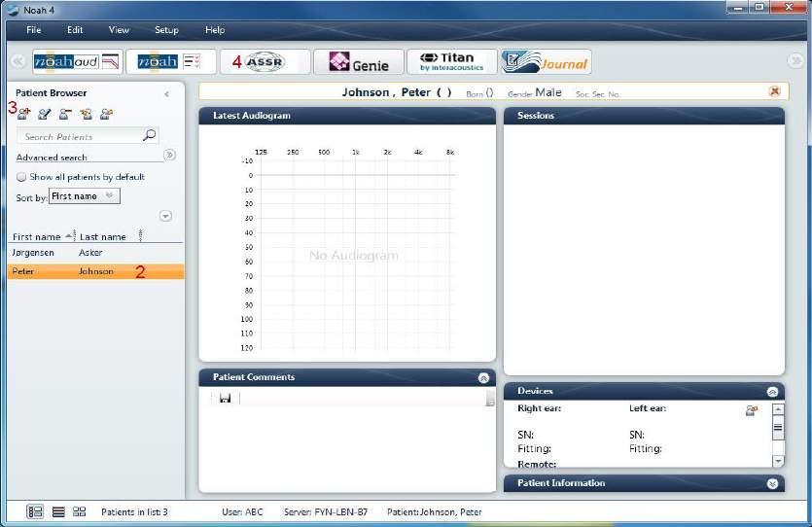The height and width of the screenshot is (527, 812).
Task: Enable Show all patients by default
Action: (21, 177)
